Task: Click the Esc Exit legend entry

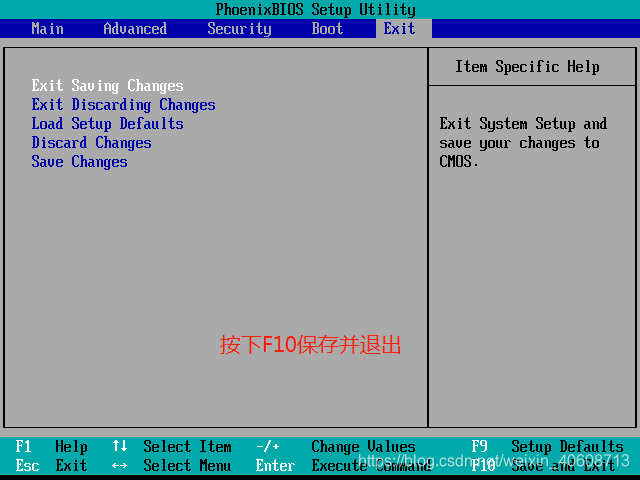Action: (51, 465)
